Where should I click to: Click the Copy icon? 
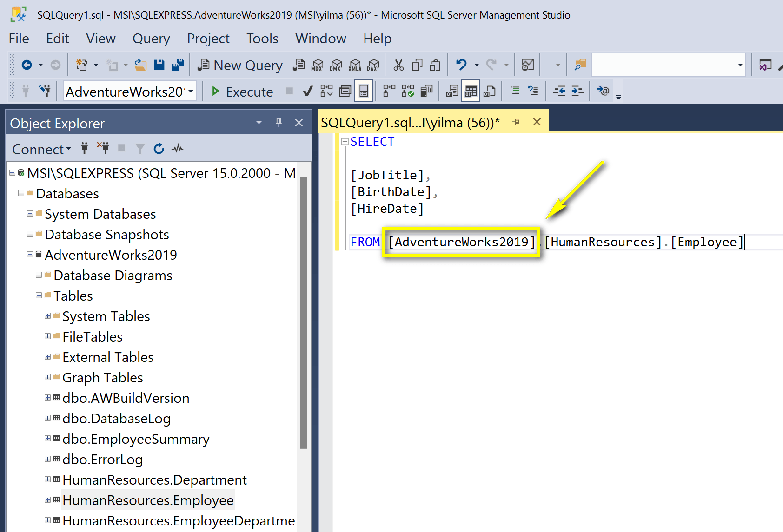click(x=417, y=65)
